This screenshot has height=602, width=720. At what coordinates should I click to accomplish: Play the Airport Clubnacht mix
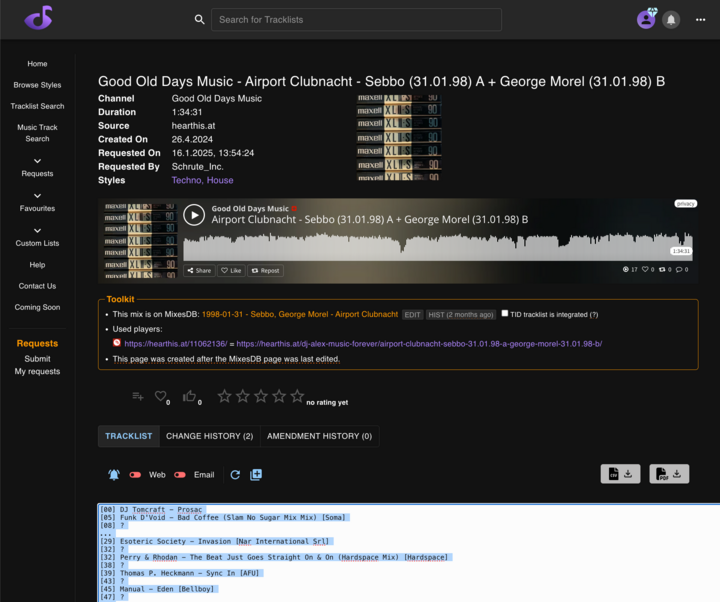194,215
